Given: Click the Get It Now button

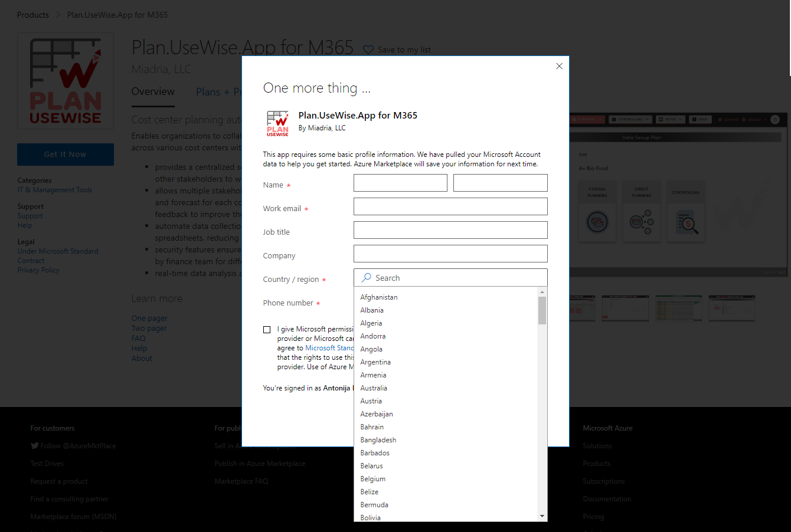Looking at the screenshot, I should point(66,155).
